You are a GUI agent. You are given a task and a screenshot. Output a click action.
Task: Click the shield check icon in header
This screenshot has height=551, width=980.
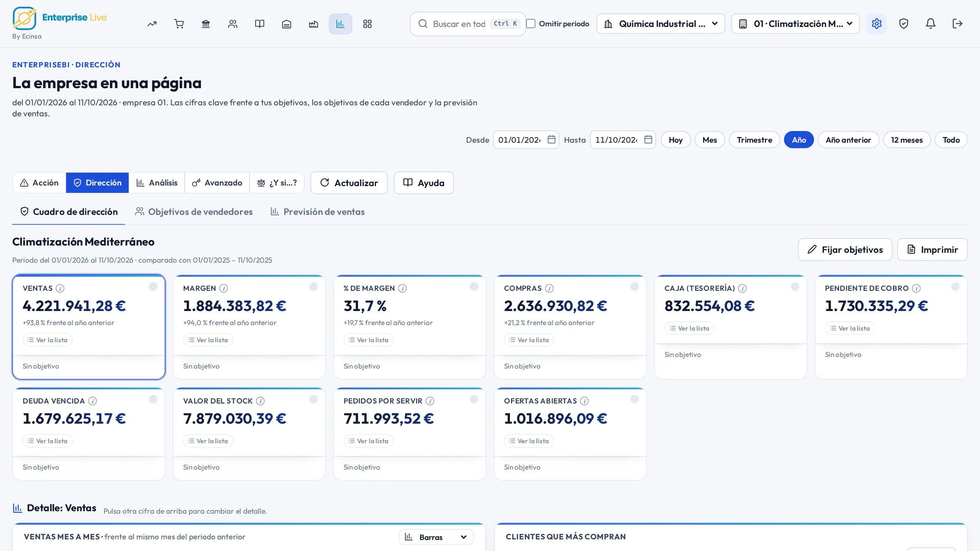coord(904,24)
